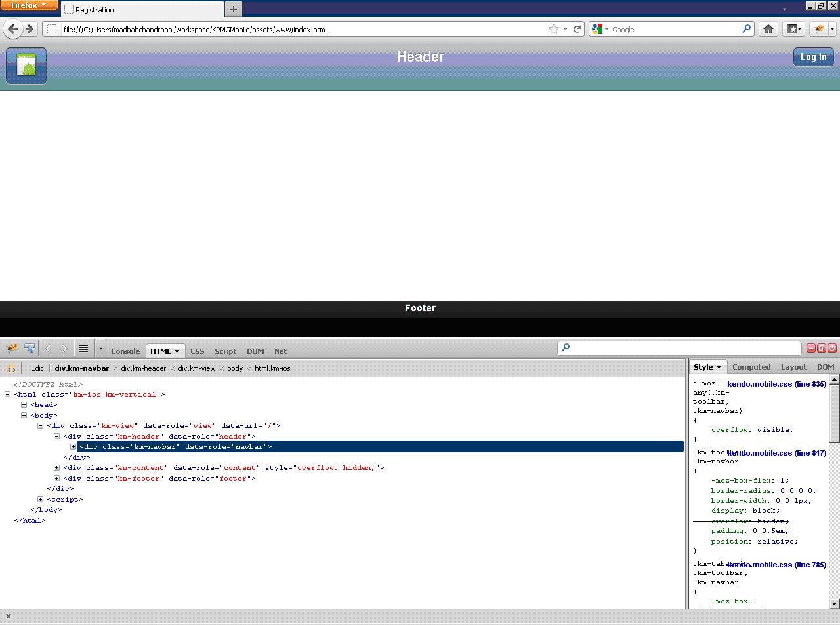Collapse the body element node
This screenshot has width=840, height=625.
click(x=24, y=416)
